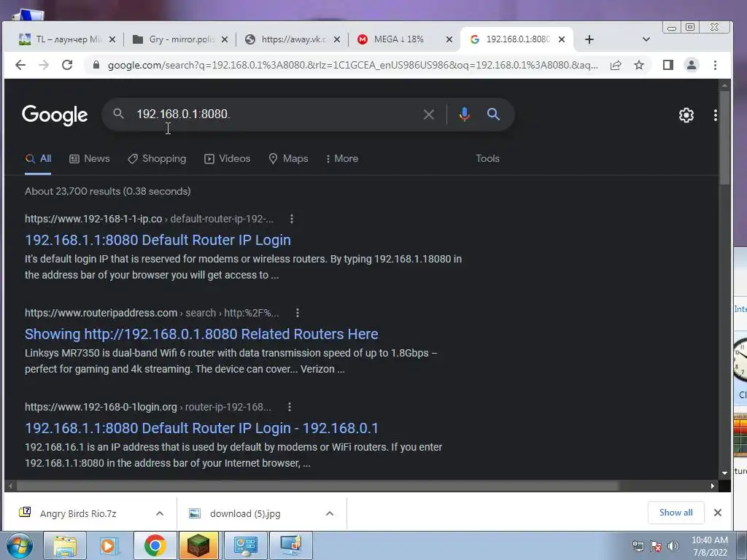Open Angry Birds Rio.7z download
The image size is (747, 560).
pos(78,513)
